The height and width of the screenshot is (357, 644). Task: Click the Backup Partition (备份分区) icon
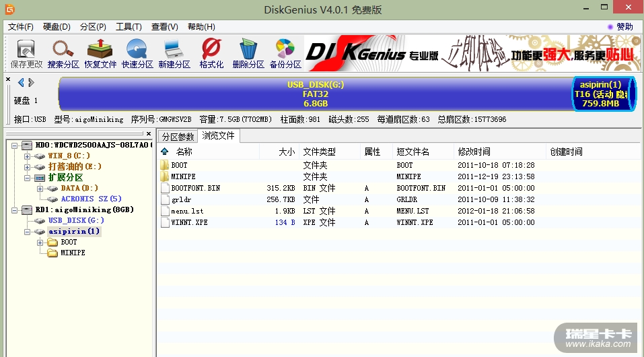coord(285,53)
